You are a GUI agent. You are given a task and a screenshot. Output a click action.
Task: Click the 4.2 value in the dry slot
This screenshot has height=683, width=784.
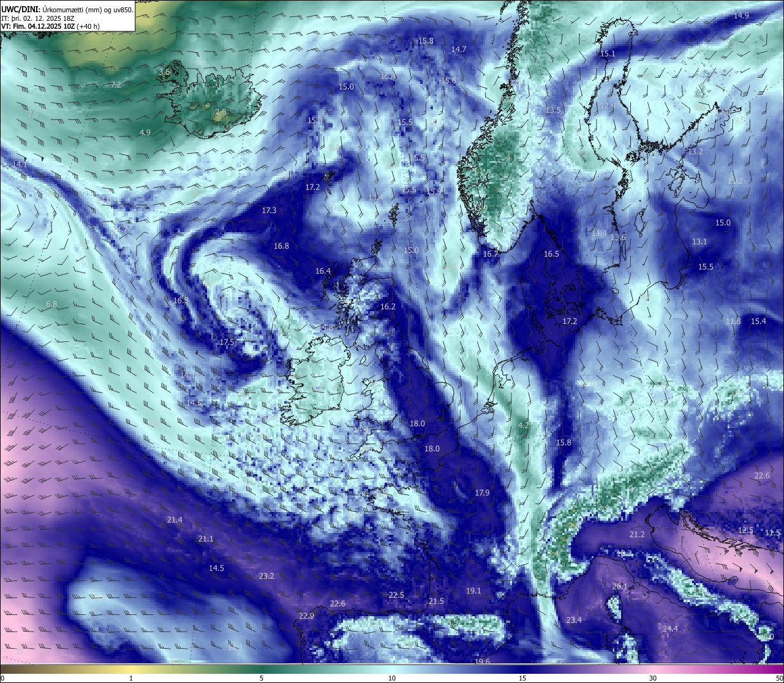tap(523, 425)
